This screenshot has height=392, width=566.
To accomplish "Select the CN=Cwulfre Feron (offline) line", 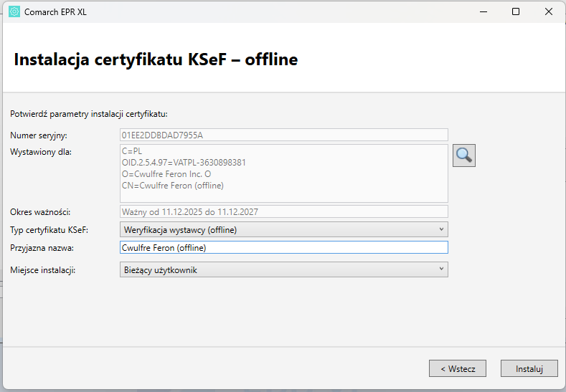I will click(x=173, y=186).
